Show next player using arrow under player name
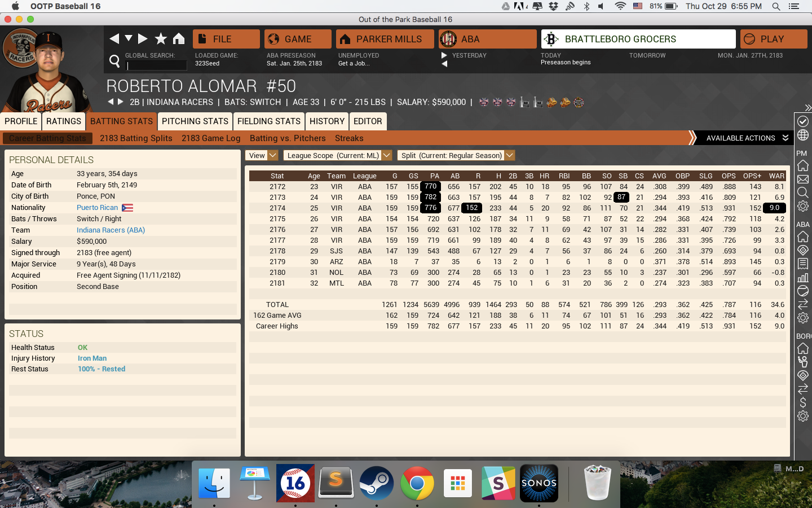 [120, 102]
